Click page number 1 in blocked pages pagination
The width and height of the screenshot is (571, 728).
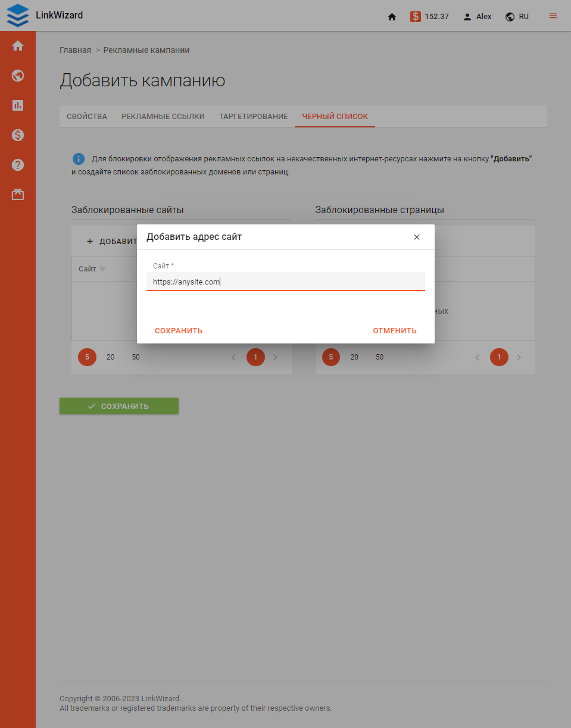pyautogui.click(x=499, y=357)
